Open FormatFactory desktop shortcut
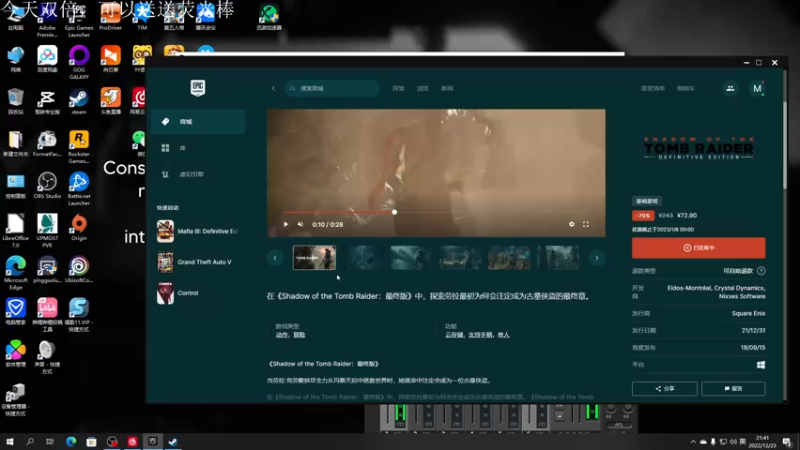Viewport: 800px width, 450px height. point(47,143)
